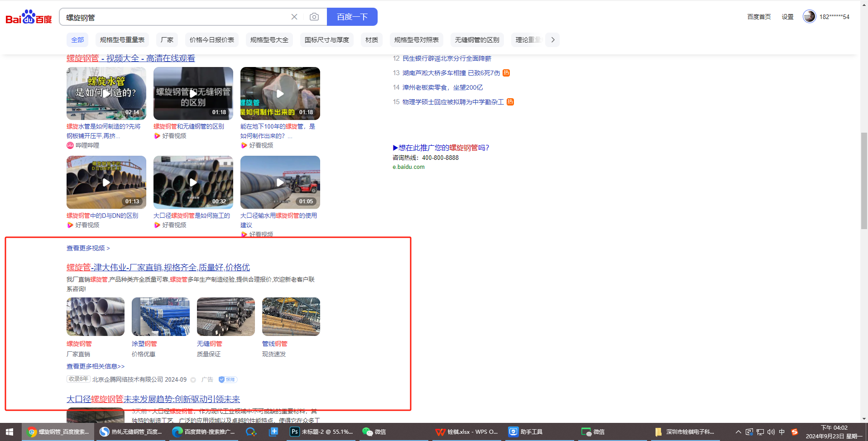Image resolution: width=868 pixels, height=441 pixels.
Task: Click the Baidu logo
Action: click(x=29, y=17)
